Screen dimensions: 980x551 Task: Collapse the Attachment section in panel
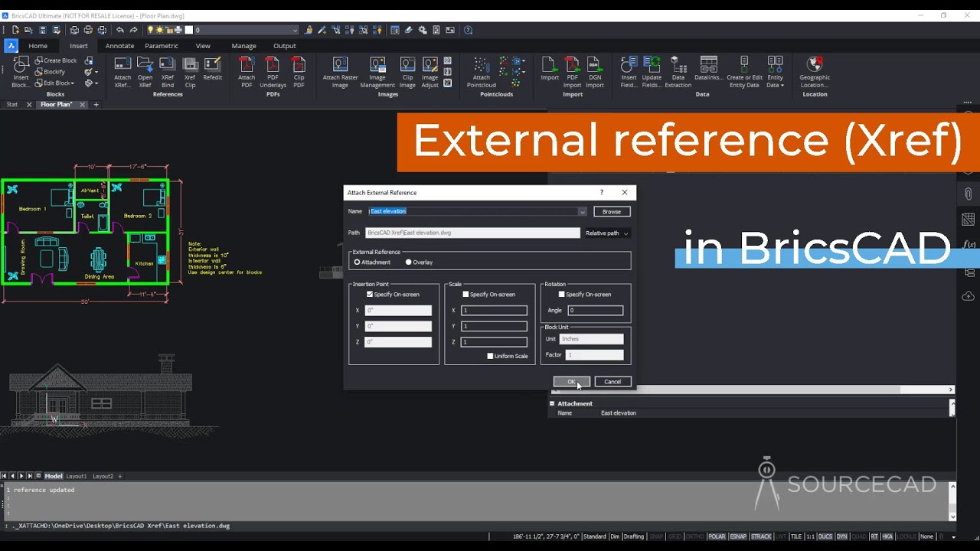pos(552,403)
